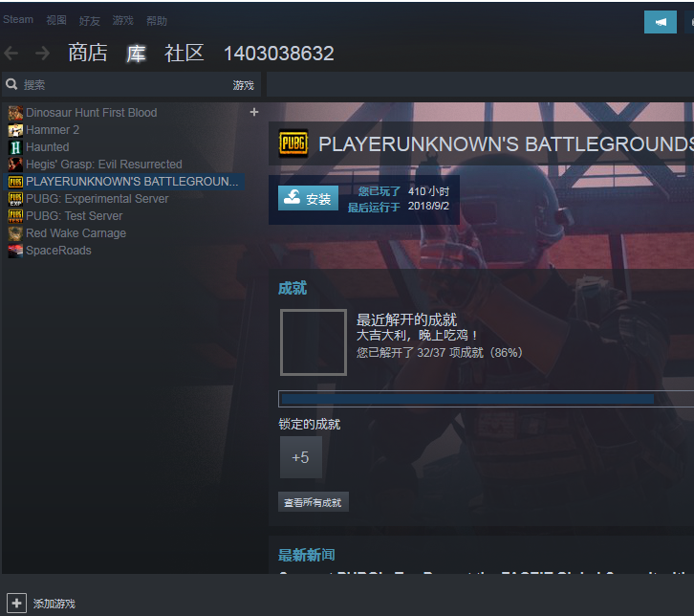
Task: Select Dinosaur Hunt First Blood in library
Action: click(92, 113)
